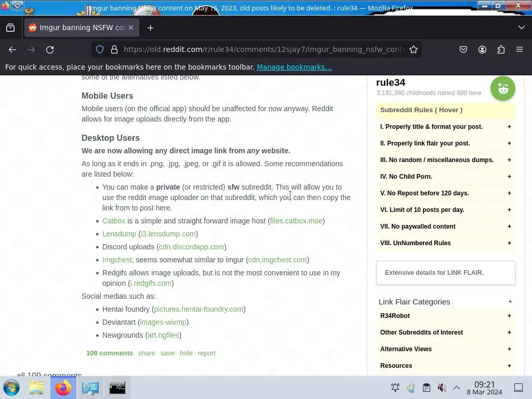The width and height of the screenshot is (532, 399).
Task: Open the Firefox hamburger menu
Action: (x=520, y=49)
